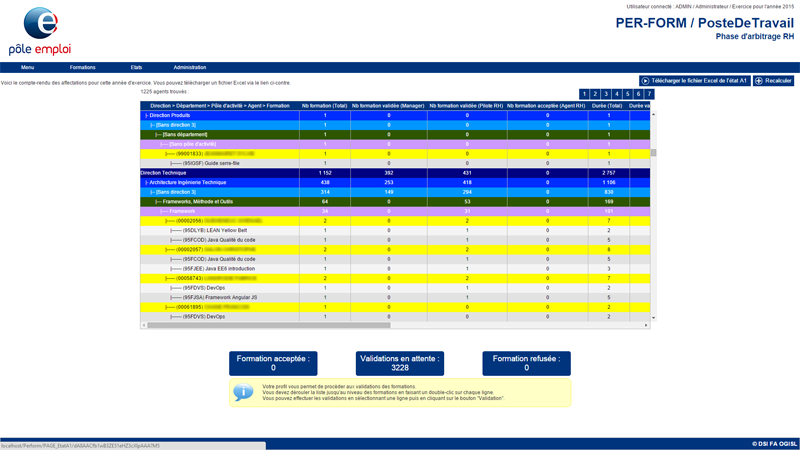Click the table's scroll-right arrow
The image size is (800, 450).
tap(646, 325)
